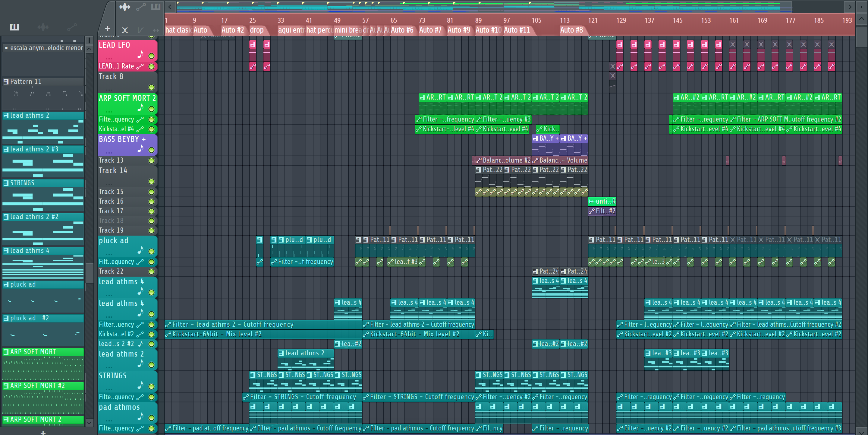
Task: Click the picker panel scroll down arrow
Action: (89, 422)
